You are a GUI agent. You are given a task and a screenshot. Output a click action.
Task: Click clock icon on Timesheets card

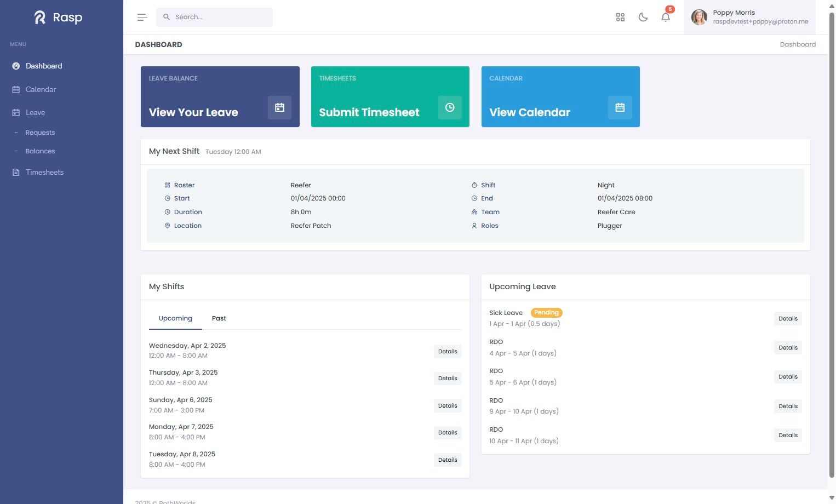click(450, 107)
